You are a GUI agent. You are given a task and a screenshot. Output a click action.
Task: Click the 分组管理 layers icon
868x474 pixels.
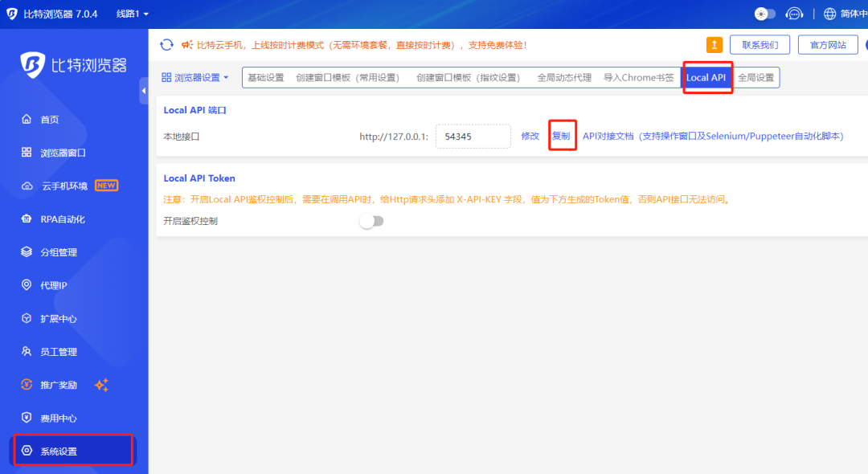[x=27, y=251]
